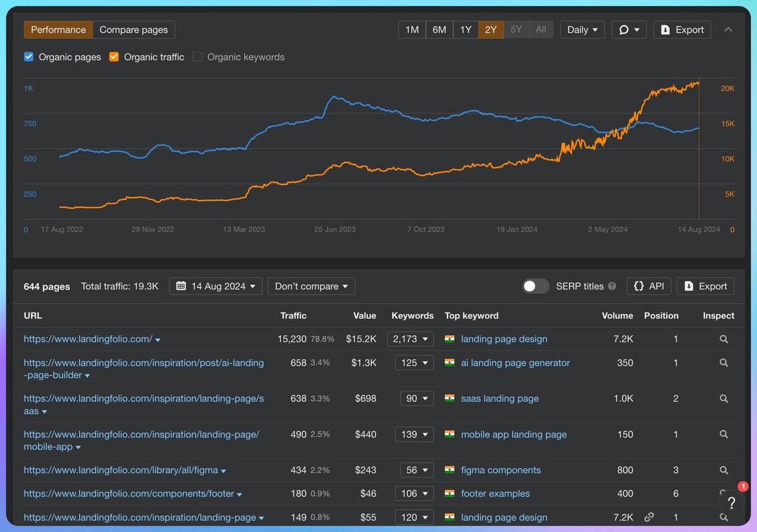Image resolution: width=757 pixels, height=532 pixels.
Task: Export the chart data using top Export
Action: [x=682, y=30]
